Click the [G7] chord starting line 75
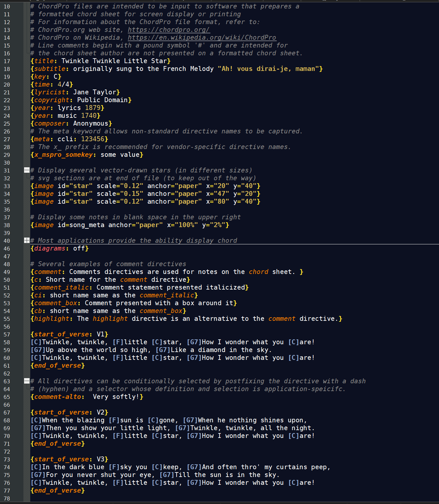 38,475
